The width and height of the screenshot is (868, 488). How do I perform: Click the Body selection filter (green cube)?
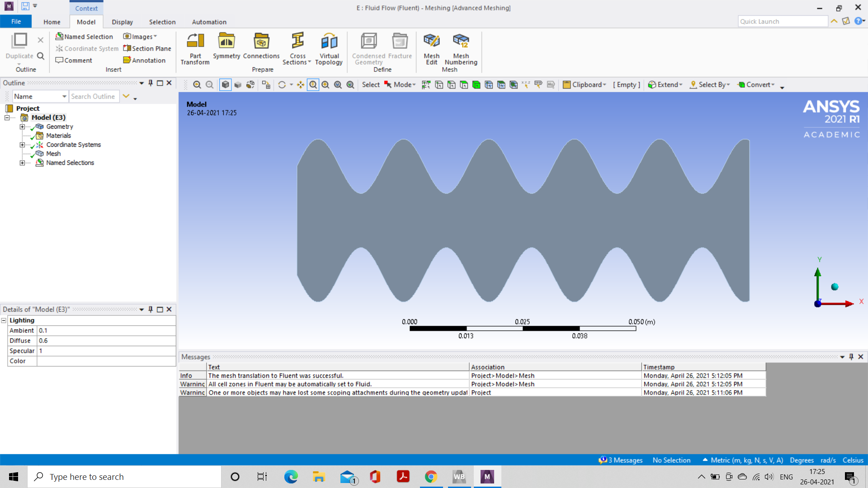476,85
